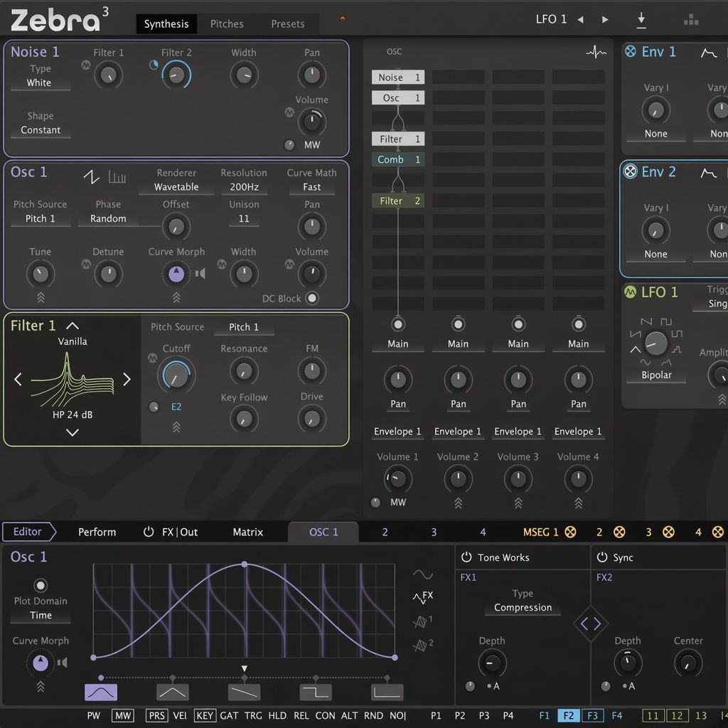Click the modulation M icon beside Cutoff
728x728 pixels.
click(x=152, y=358)
